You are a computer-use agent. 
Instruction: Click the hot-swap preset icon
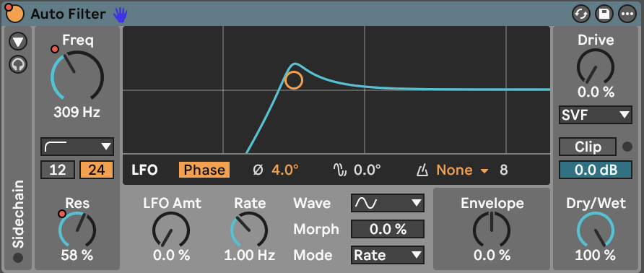click(580, 14)
